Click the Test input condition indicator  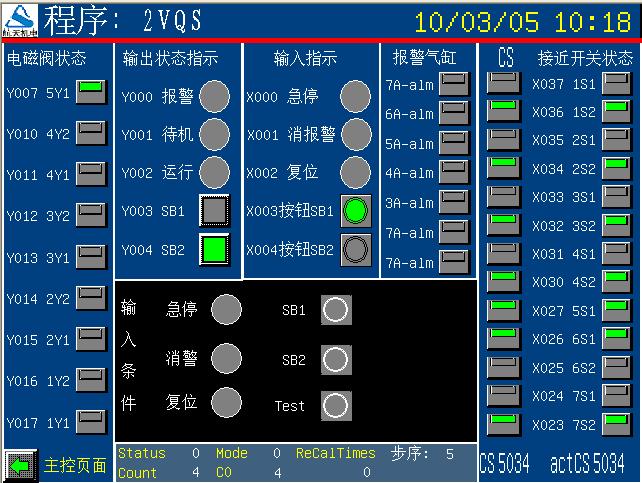(336, 406)
